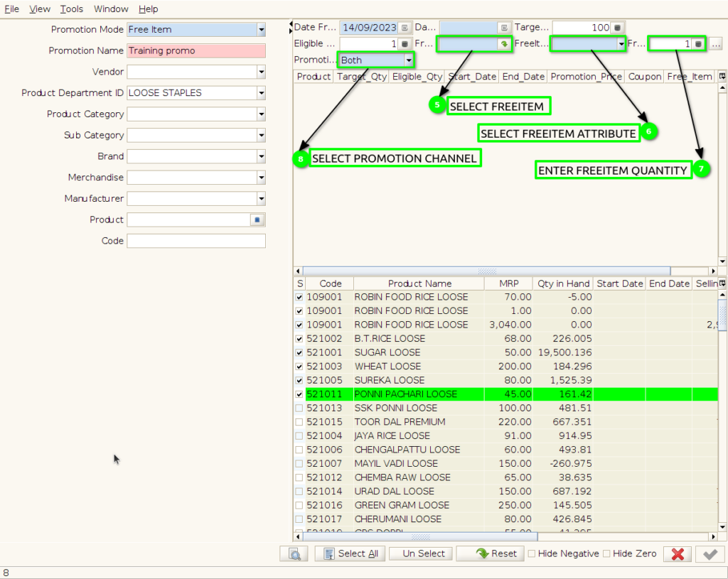Click promotion table's horizontal scrollbar thumb

coord(486,271)
